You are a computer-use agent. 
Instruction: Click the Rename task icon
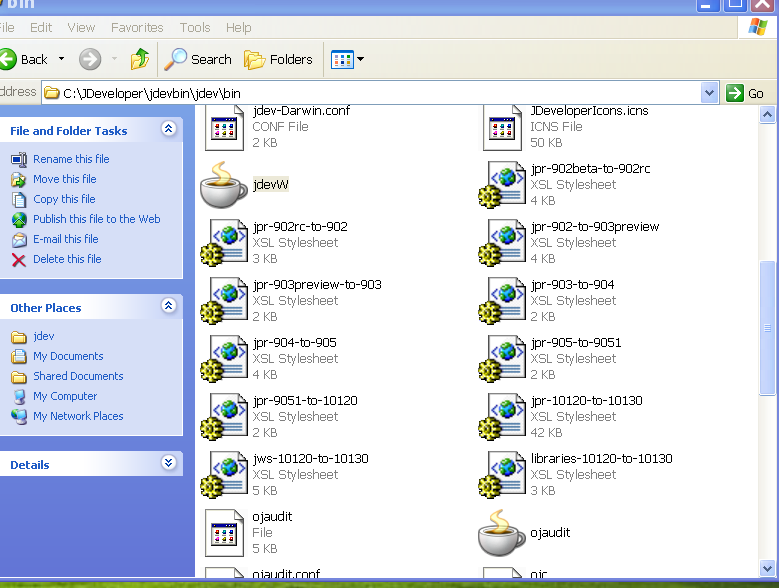19,159
